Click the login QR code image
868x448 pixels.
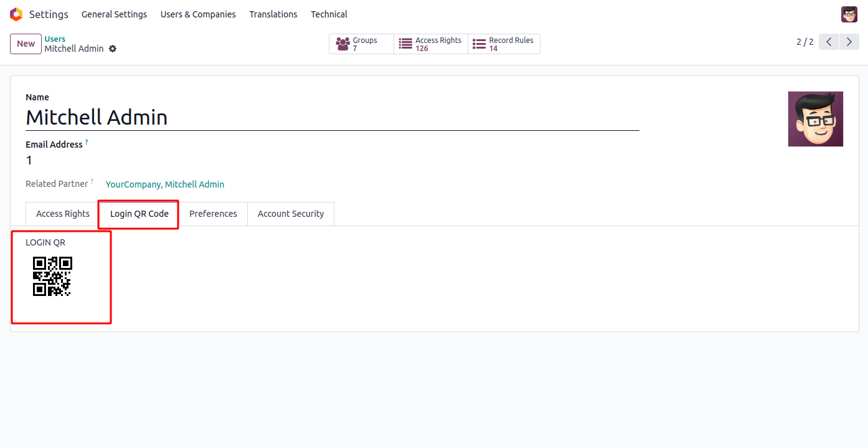[52, 276]
